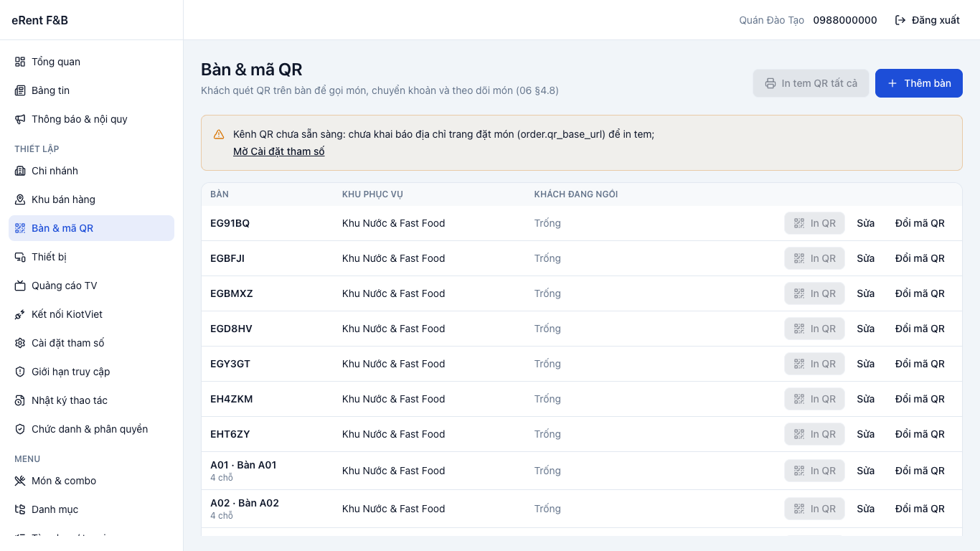Screen dimensions: 980x551
Task: Go to Nhật ký thao tác in sidebar
Action: coord(91,400)
